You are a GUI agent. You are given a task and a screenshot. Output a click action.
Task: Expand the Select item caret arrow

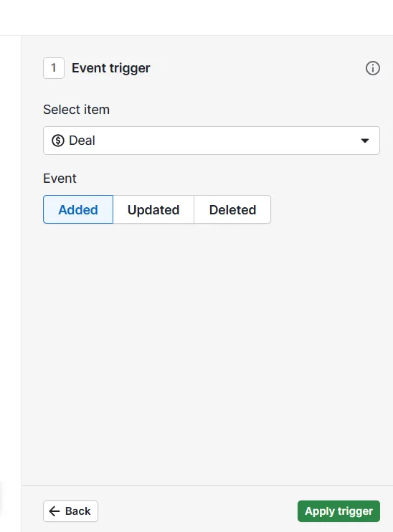click(365, 141)
